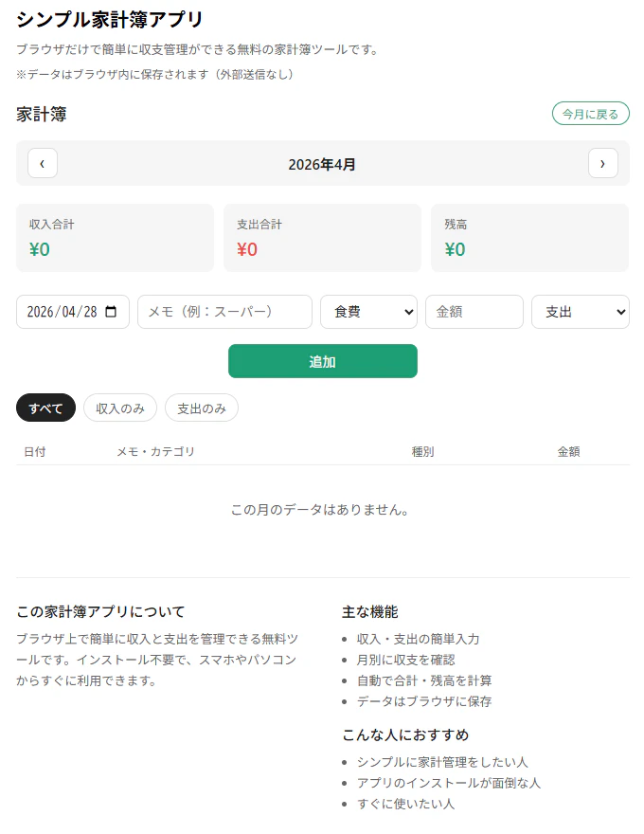Show only income with 収入のみ filter
Screen dimensions: 644x834
[120, 408]
